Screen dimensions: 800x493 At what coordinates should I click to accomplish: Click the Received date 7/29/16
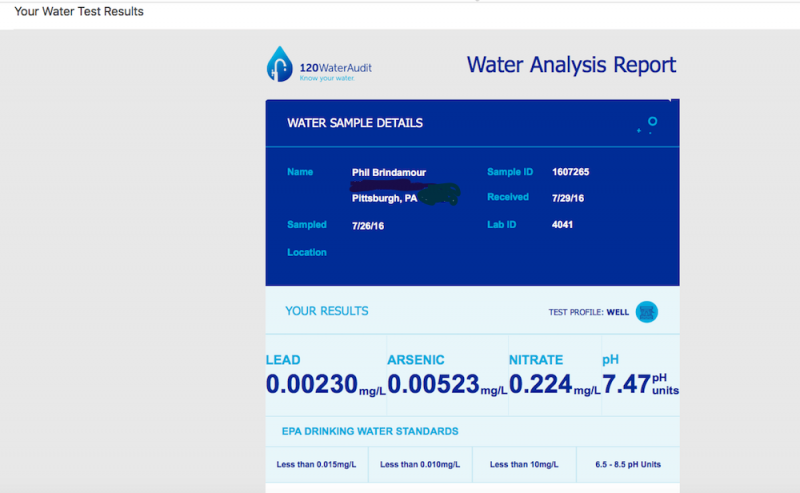click(567, 198)
